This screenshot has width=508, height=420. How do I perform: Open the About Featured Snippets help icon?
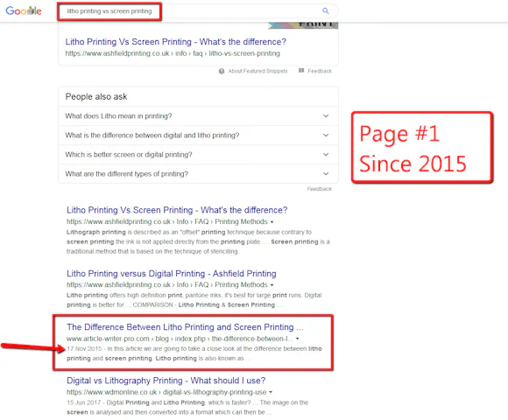(222, 71)
